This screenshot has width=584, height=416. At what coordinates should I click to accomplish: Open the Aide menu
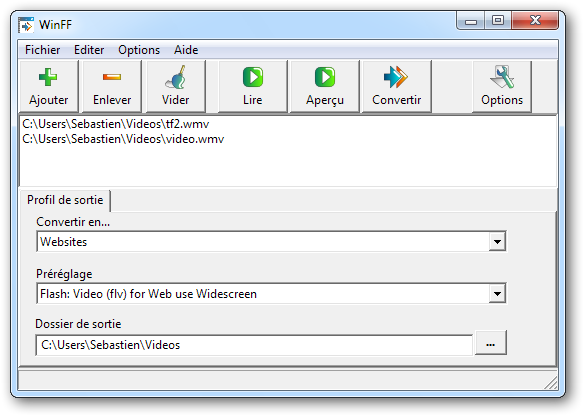tap(186, 50)
